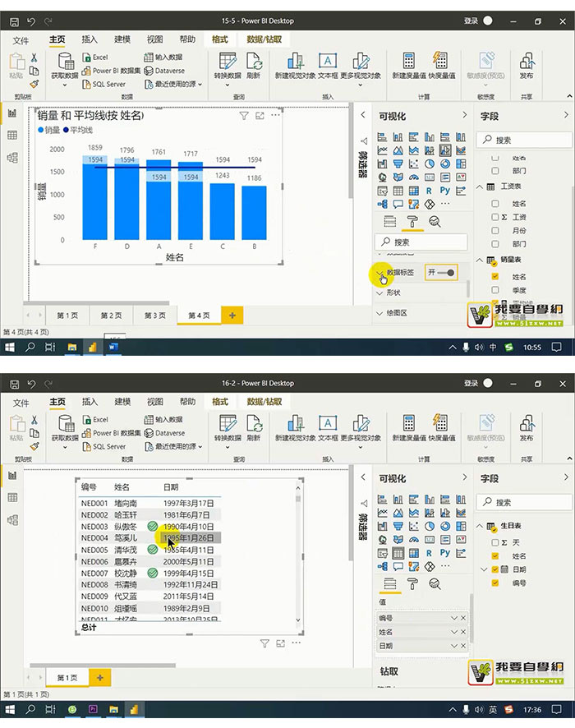Click 发布 icon in the 15-5 window

527,61
